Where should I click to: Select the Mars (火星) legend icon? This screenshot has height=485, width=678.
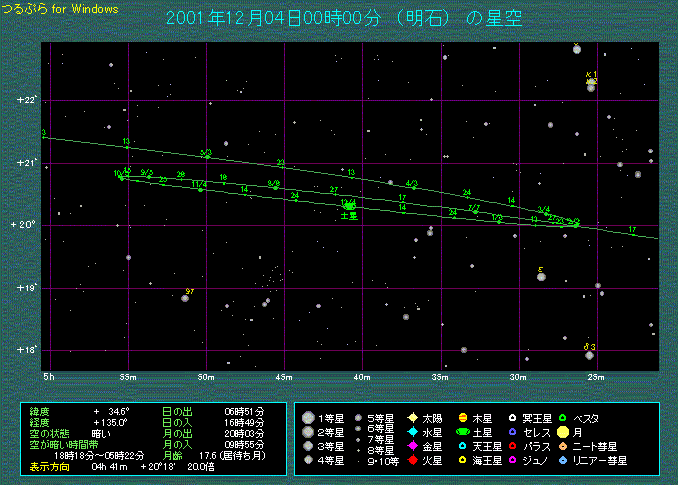coord(412,460)
